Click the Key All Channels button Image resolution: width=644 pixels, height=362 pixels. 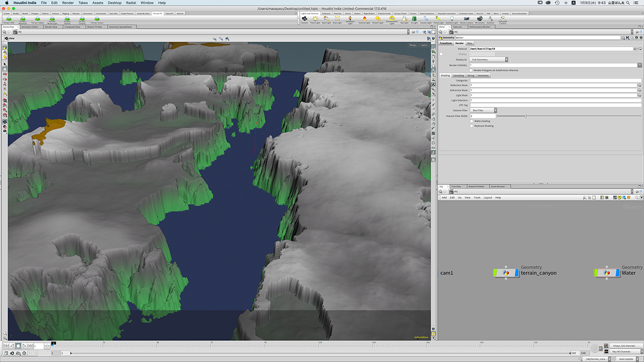pyautogui.click(x=621, y=351)
